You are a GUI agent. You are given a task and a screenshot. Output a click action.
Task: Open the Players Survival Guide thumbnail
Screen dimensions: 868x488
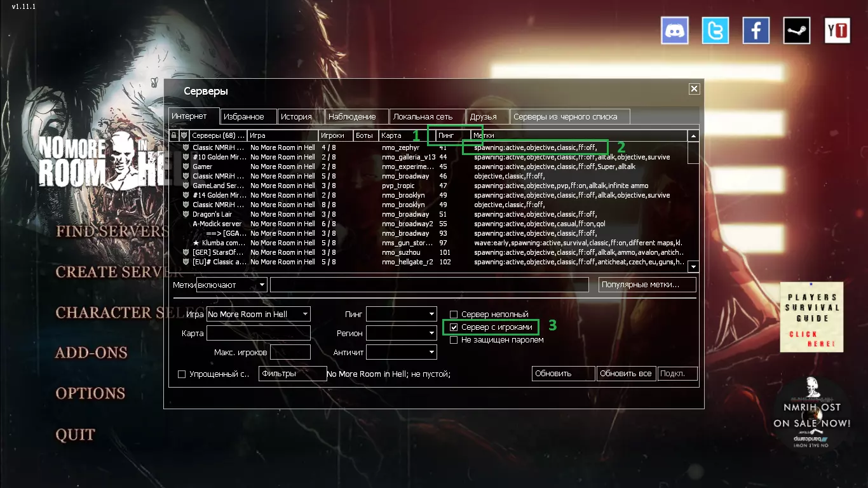811,317
